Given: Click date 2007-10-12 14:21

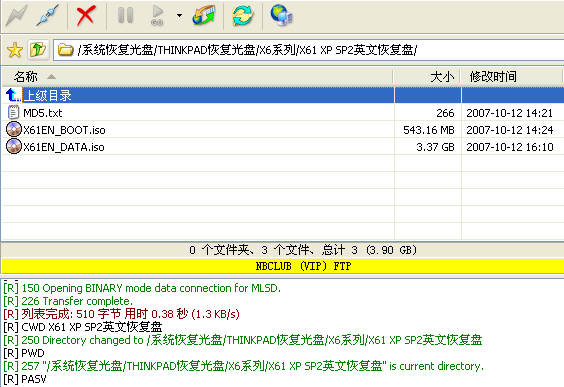Looking at the screenshot, I should point(509,113).
